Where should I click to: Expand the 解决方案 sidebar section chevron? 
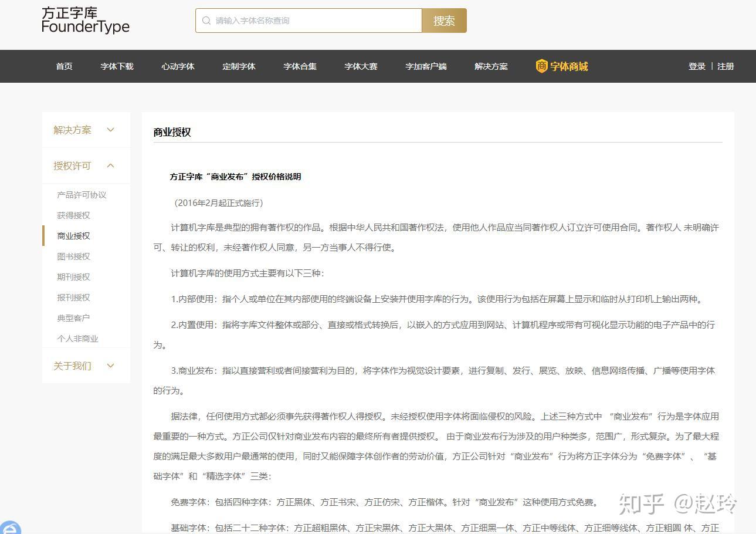(110, 130)
